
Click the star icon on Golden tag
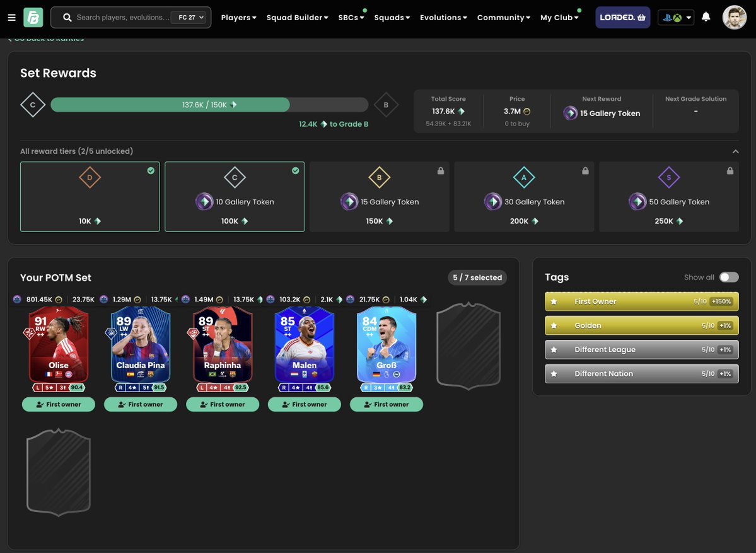tap(554, 325)
